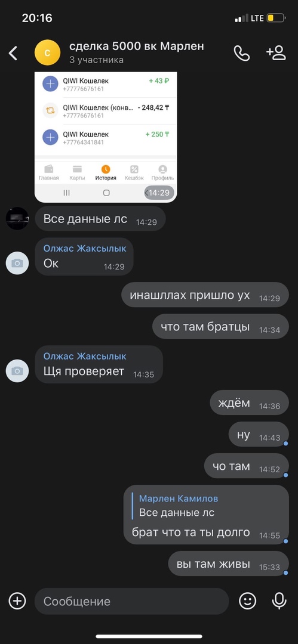The height and width of the screenshot is (644, 298).
Task: Tap the back arrow to leave chat
Action: click(13, 53)
